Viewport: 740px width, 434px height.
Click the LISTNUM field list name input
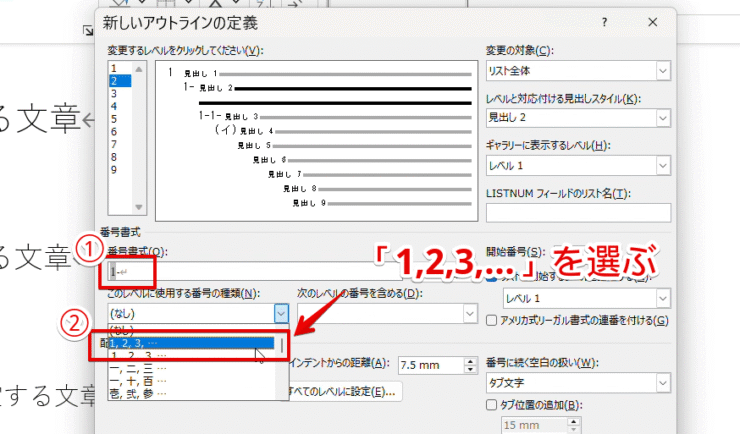tap(578, 213)
